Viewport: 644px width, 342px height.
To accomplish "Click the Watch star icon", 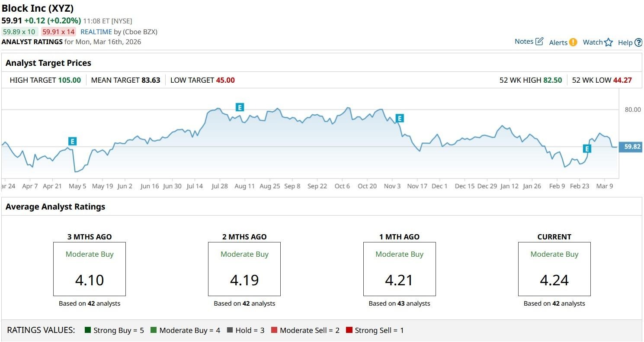I will (x=609, y=42).
